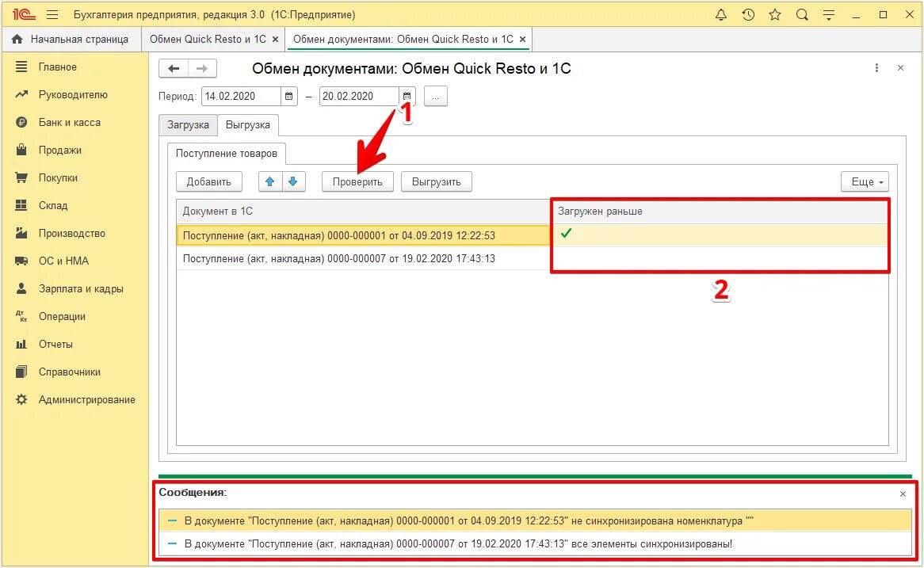Image resolution: width=924 pixels, height=568 pixels.
Task: Move the row down with blue down arrow
Action: [x=293, y=182]
